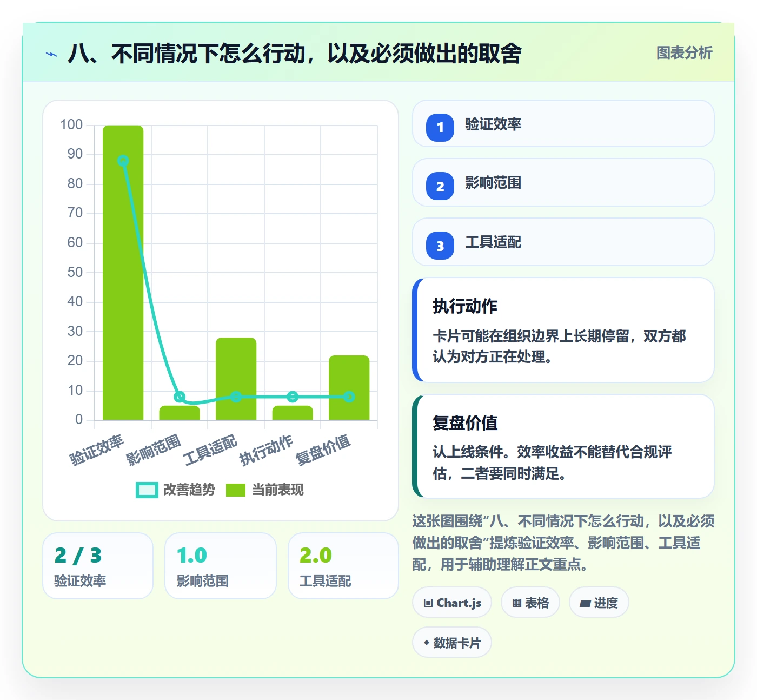Screen dimensions: 757x700
Task: Select the 工具适配 list item
Action: 563,242
